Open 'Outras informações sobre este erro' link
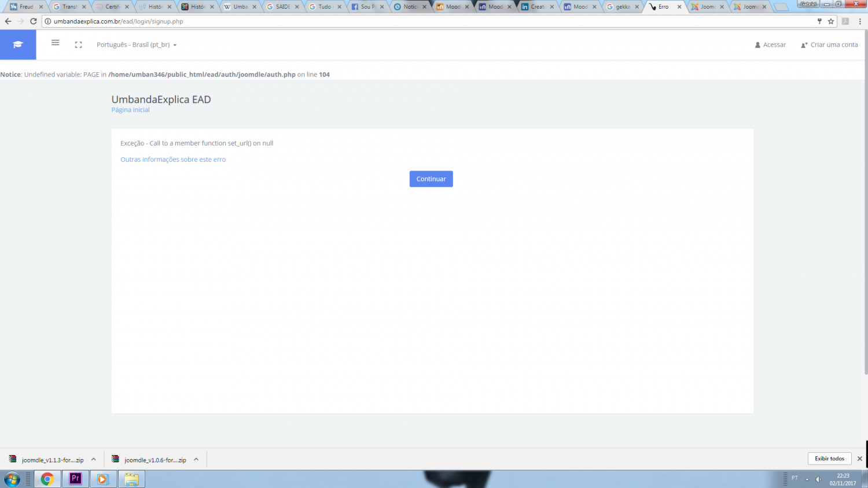 [173, 160]
